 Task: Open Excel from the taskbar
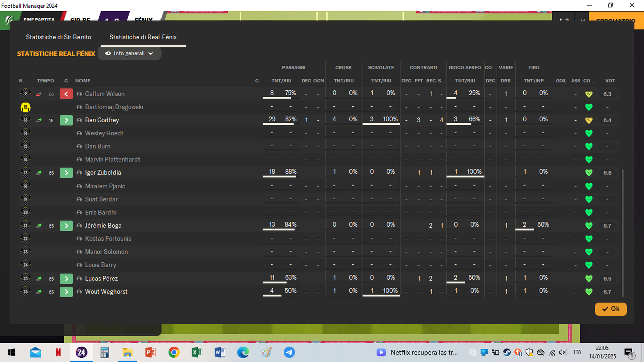[x=197, y=352]
